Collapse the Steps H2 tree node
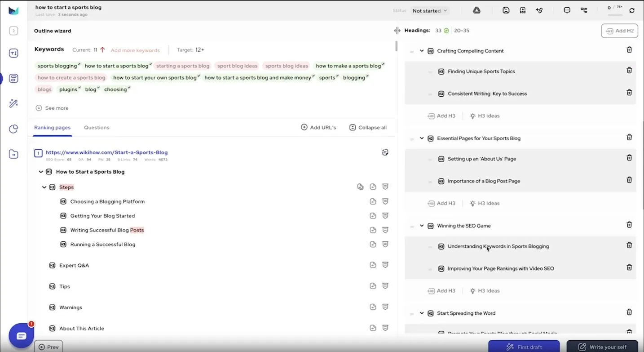Image resolution: width=644 pixels, height=352 pixels. click(x=44, y=187)
